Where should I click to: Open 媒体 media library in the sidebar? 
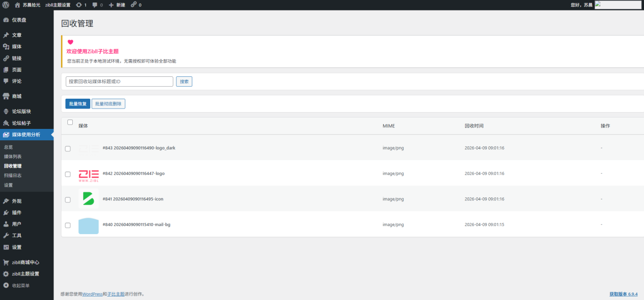click(x=16, y=47)
